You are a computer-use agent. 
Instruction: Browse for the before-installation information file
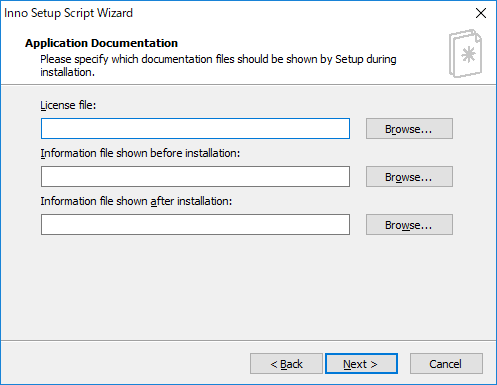(409, 176)
